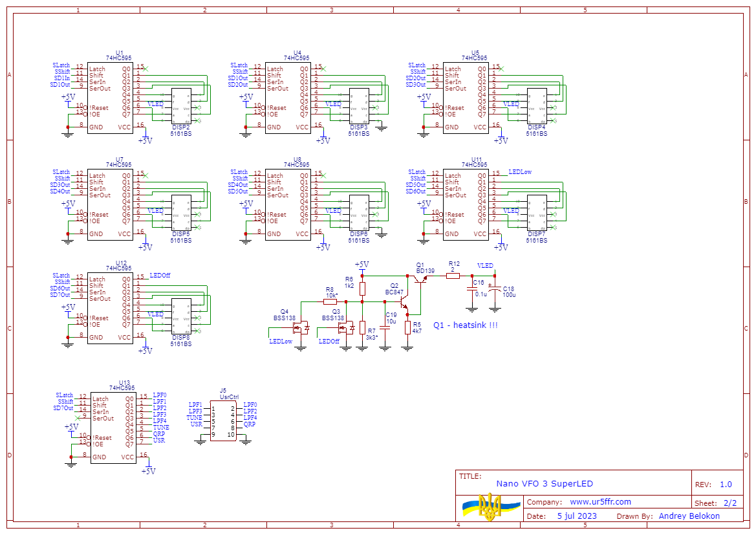Select the R12 resistor symbol

tap(453, 276)
